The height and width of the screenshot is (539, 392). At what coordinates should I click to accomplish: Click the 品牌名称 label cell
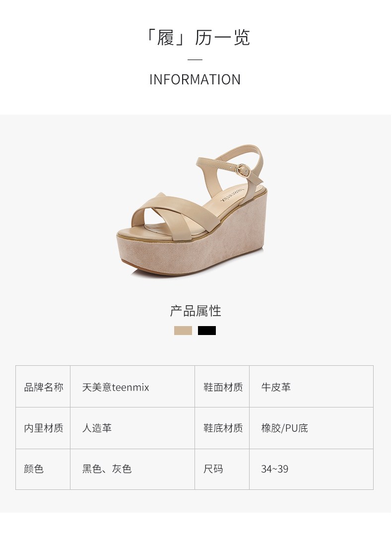[43, 387]
